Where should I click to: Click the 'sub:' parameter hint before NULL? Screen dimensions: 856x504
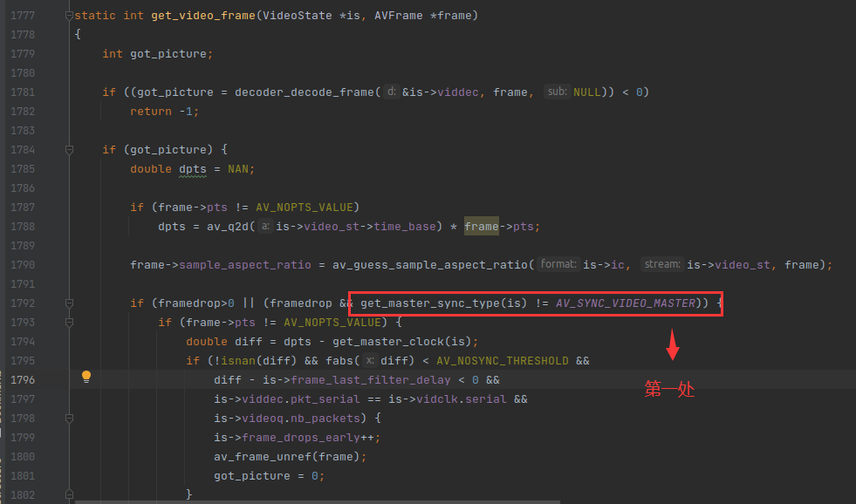[x=556, y=92]
